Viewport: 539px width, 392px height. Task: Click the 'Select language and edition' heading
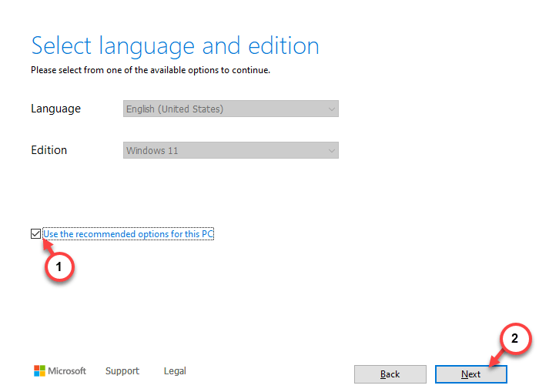pos(176,45)
